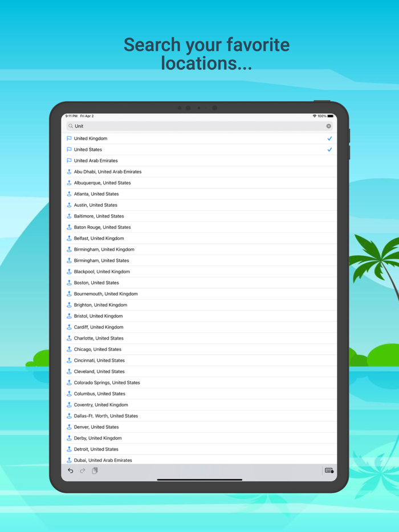
Task: Tap location pin icon beside Baton Rouge
Action: coord(69,227)
